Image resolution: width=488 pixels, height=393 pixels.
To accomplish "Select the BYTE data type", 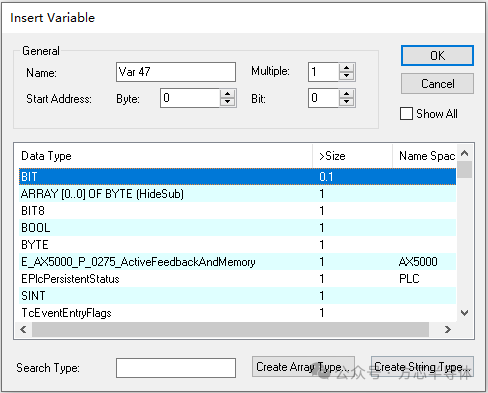I will pyautogui.click(x=237, y=245).
